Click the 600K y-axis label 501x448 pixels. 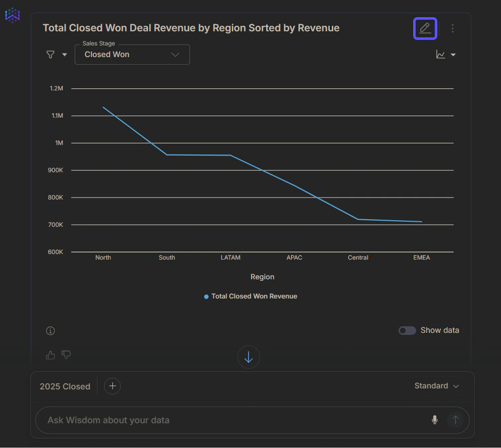point(56,252)
